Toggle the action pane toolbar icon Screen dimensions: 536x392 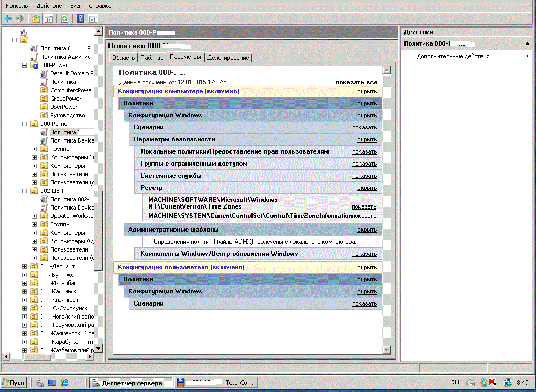(93, 18)
